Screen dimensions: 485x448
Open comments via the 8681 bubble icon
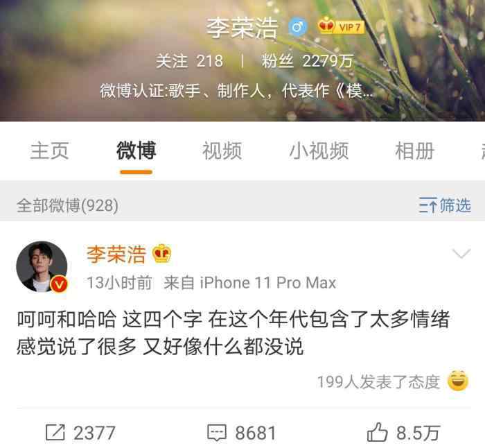pyautogui.click(x=216, y=433)
